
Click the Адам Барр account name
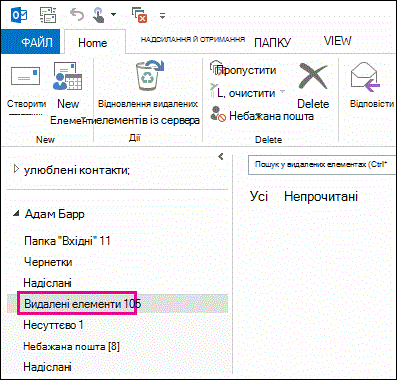(55, 214)
